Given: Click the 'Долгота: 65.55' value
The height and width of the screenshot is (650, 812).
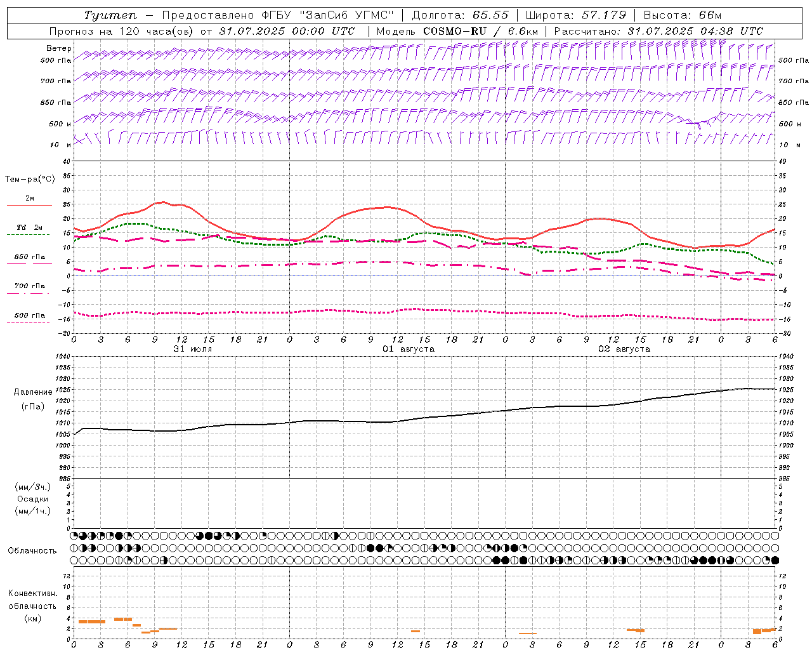Looking at the screenshot, I should click(x=460, y=15).
